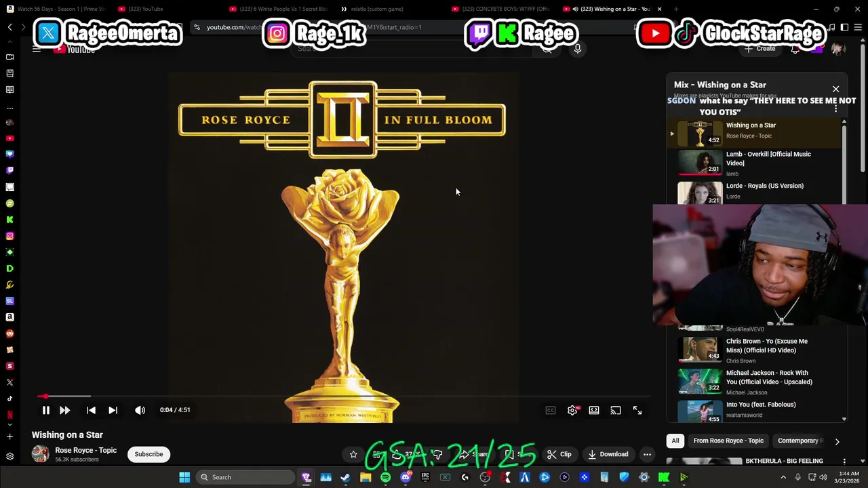Click the fast-forward double-arrow player button

pyautogui.click(x=64, y=410)
